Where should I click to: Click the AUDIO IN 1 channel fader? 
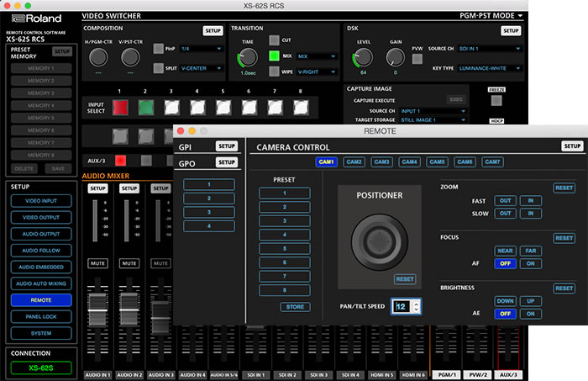coord(97,311)
